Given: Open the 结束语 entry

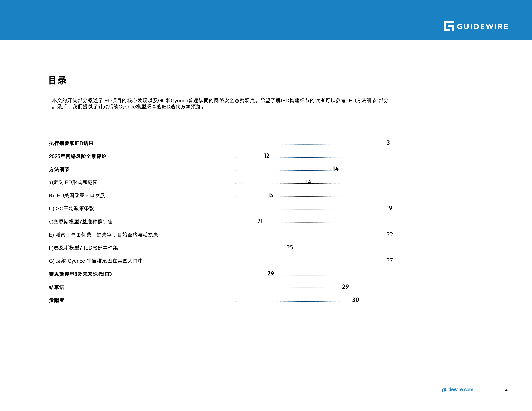Looking at the screenshot, I should (57, 287).
